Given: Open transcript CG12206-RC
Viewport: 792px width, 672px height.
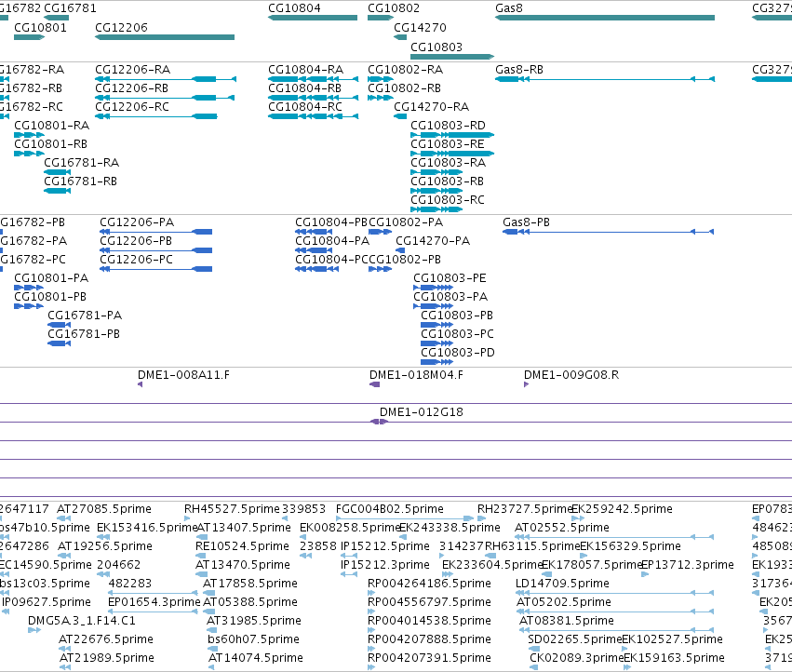Looking at the screenshot, I should pyautogui.click(x=156, y=116).
